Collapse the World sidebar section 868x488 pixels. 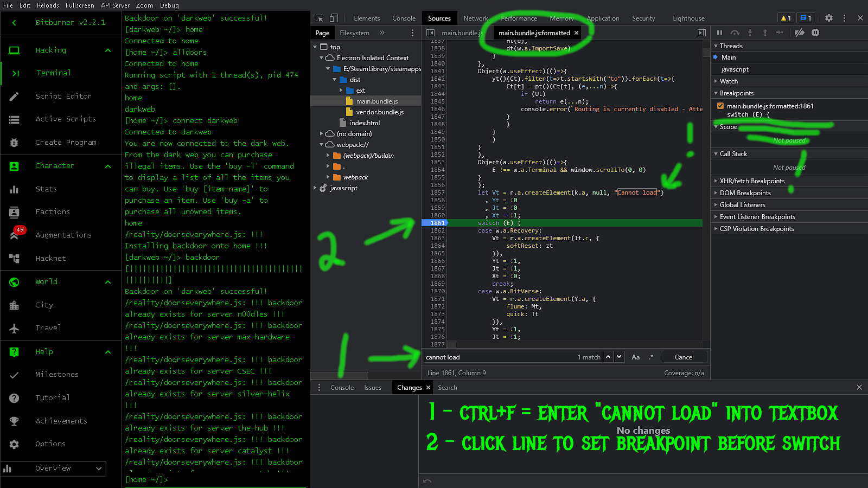click(x=108, y=282)
